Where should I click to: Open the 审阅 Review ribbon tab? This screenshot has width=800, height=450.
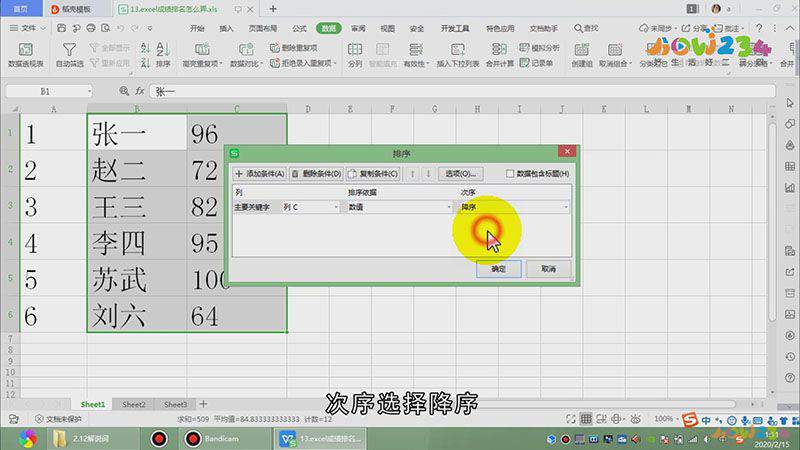tap(358, 28)
